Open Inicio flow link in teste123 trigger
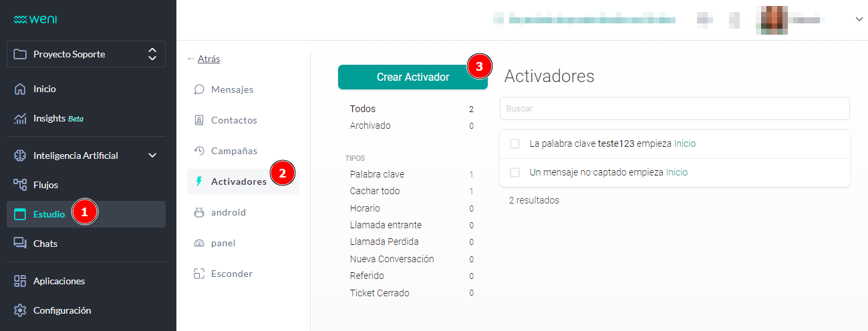Image resolution: width=868 pixels, height=331 pixels. 685,143
